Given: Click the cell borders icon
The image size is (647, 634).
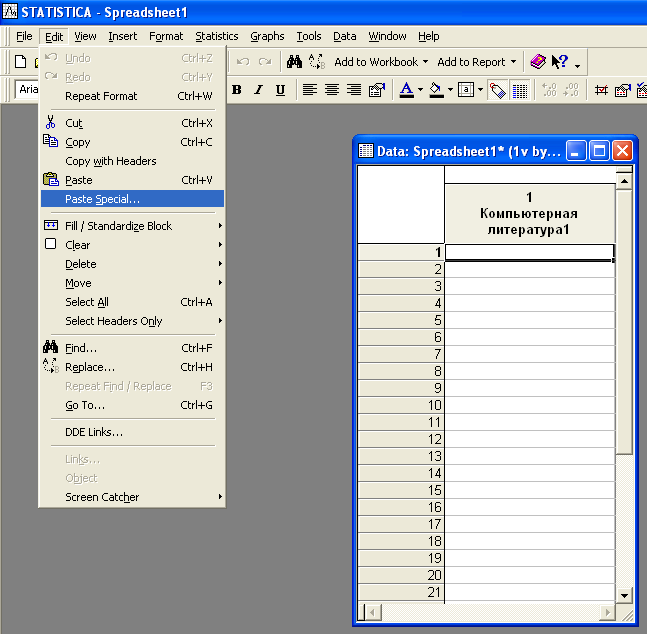Looking at the screenshot, I should [466, 90].
